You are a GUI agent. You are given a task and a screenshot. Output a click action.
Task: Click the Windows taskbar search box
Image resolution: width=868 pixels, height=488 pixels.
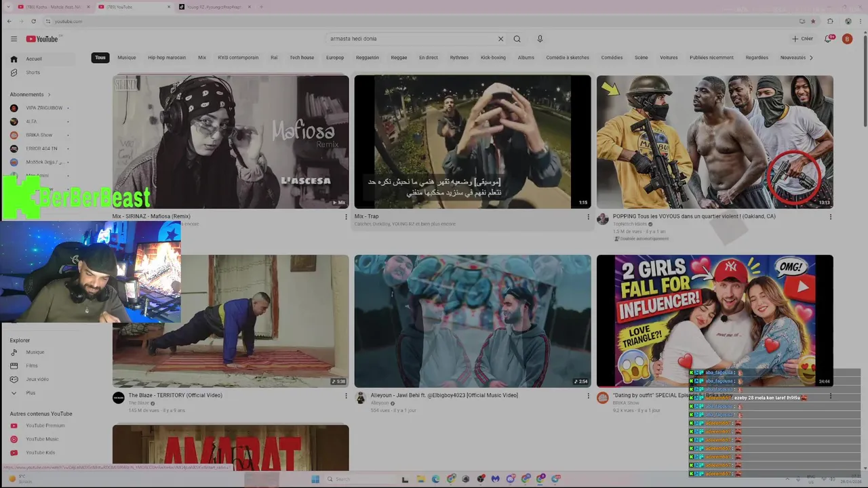359,479
